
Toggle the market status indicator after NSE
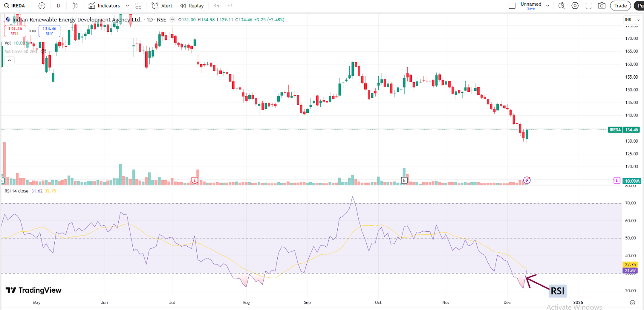[172, 20]
